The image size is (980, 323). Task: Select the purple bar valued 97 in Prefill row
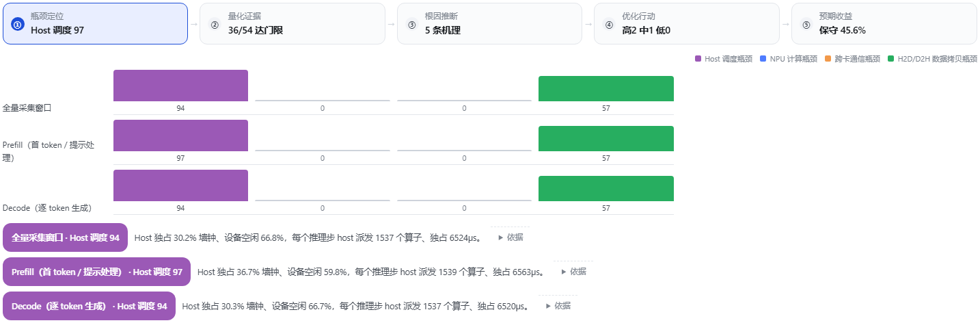click(180, 135)
